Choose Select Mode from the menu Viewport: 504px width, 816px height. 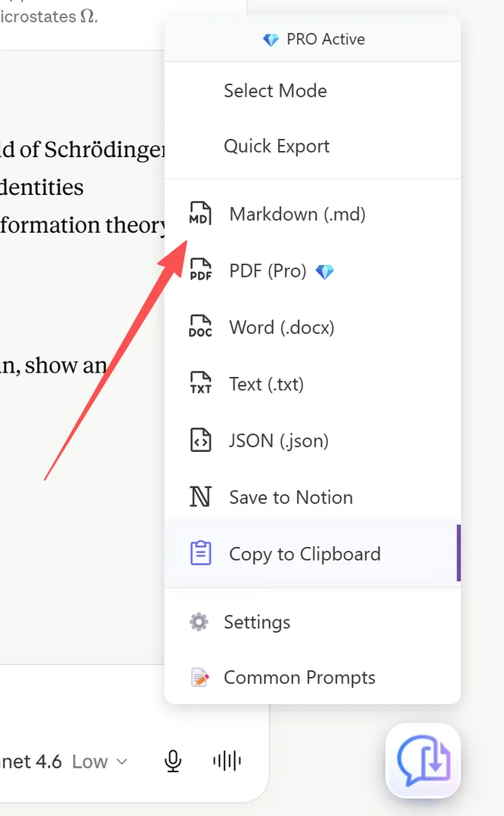[x=312, y=91]
